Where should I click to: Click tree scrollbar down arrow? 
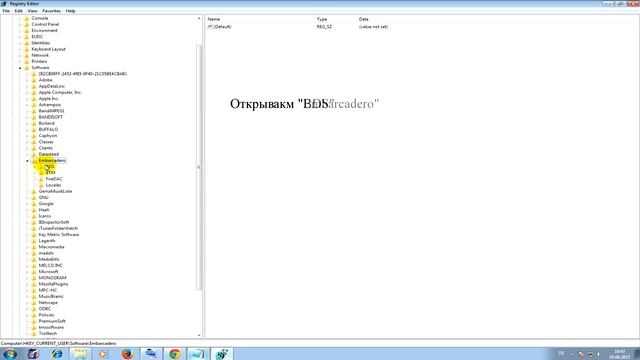199,336
